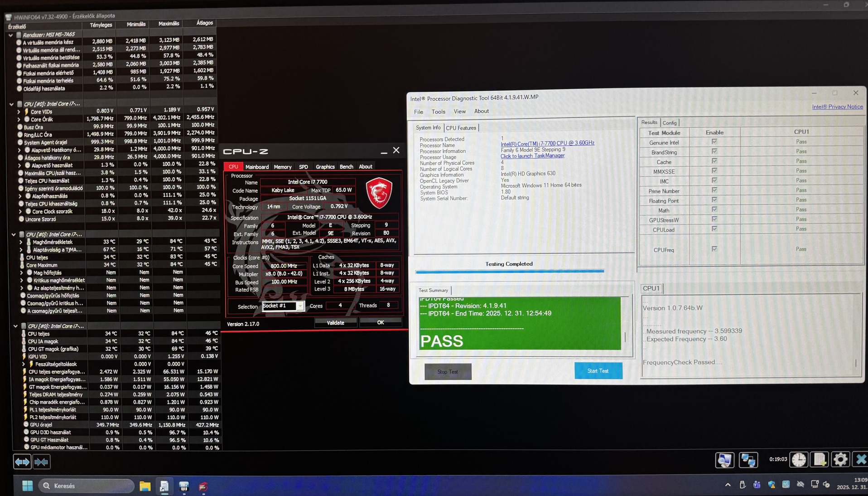Show hidden tray icons chevron
868x496 pixels.
pos(728,485)
